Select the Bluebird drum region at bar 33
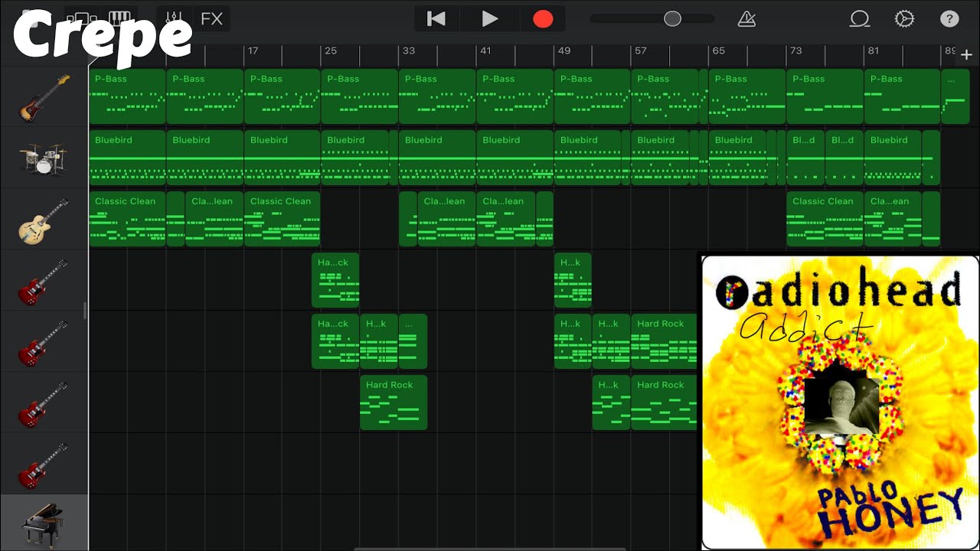 point(438,158)
